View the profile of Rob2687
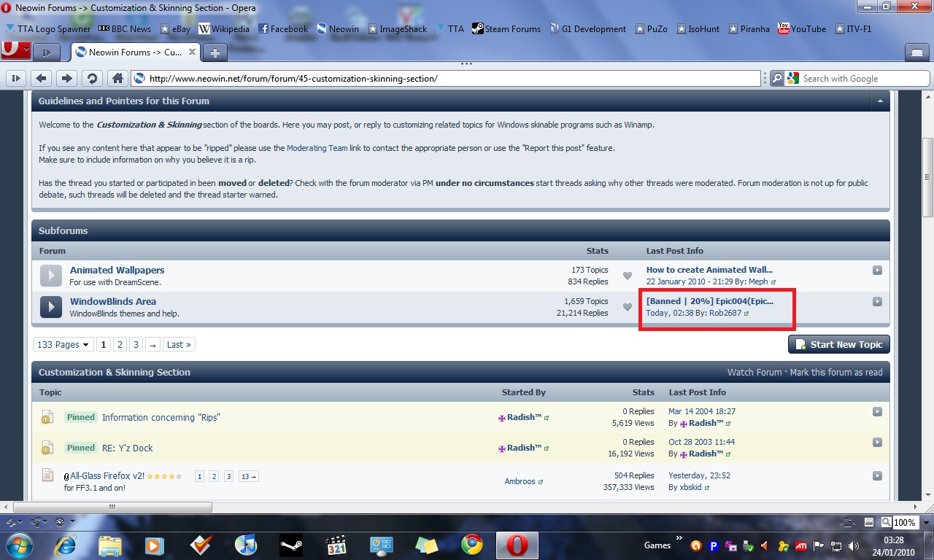 click(x=725, y=314)
